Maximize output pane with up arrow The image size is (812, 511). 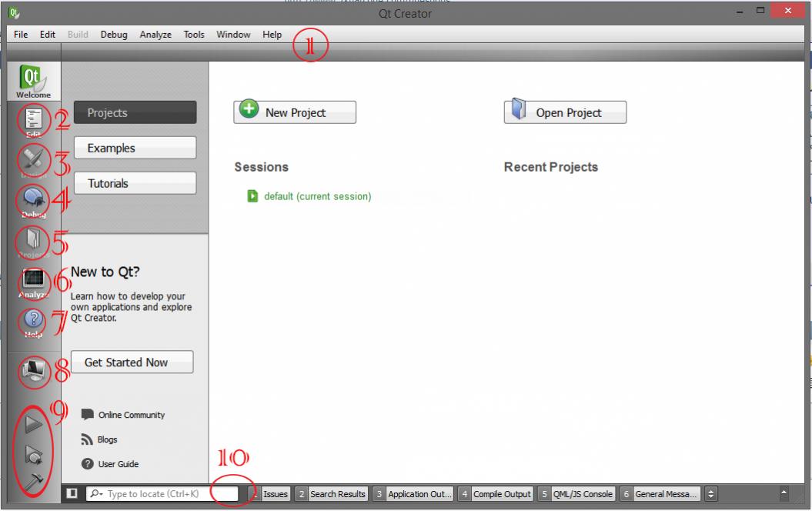click(784, 493)
